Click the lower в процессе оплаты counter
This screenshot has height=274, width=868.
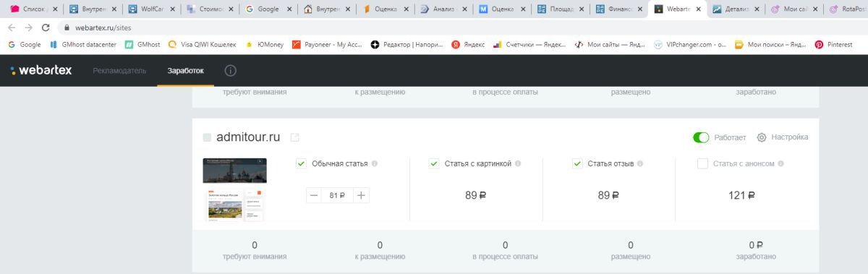505,250
